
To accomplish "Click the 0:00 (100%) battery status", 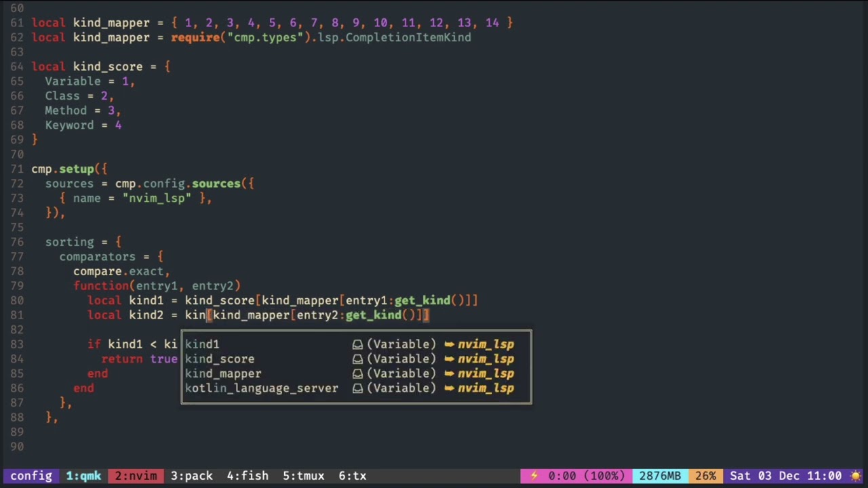I will click(x=586, y=476).
